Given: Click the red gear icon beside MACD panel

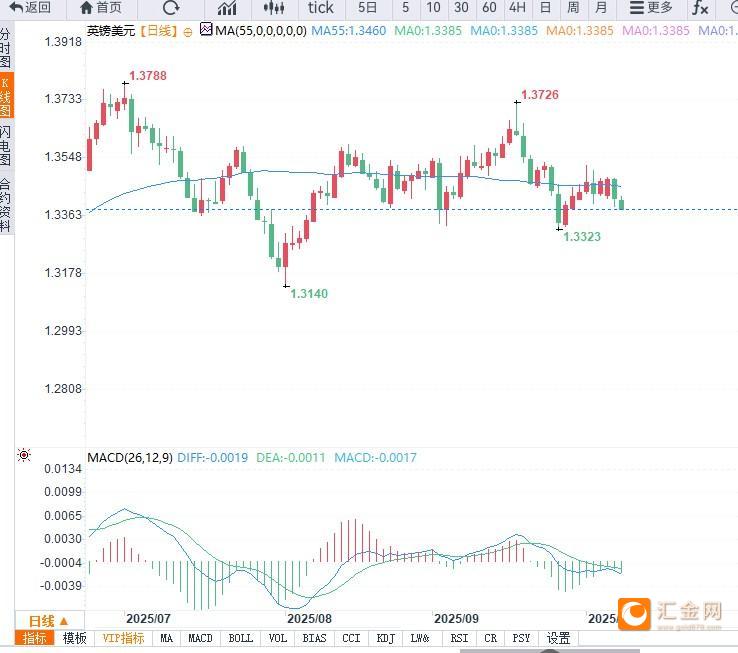Looking at the screenshot, I should [24, 455].
